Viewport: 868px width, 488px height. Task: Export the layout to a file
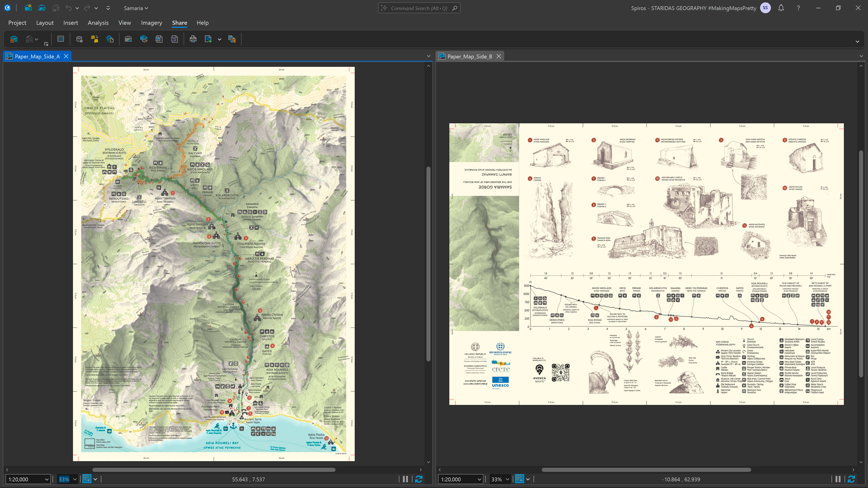(x=208, y=39)
